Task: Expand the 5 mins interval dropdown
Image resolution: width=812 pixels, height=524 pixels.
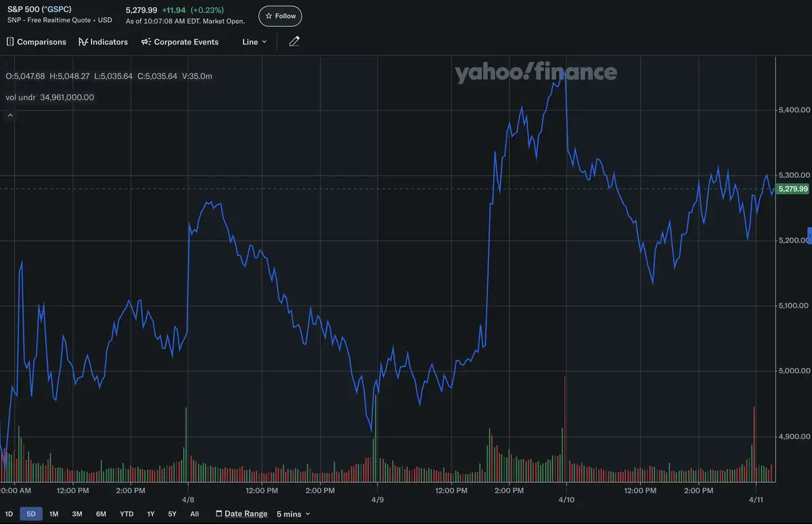Action: [x=293, y=514]
